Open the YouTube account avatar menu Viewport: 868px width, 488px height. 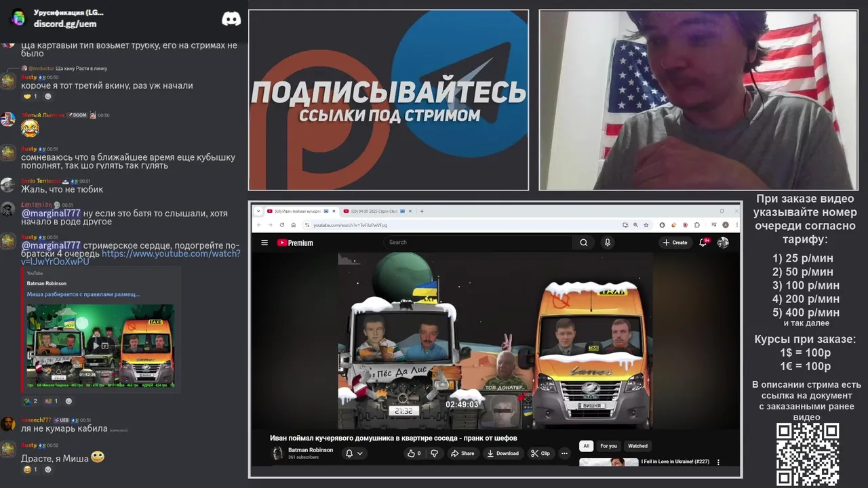[723, 243]
